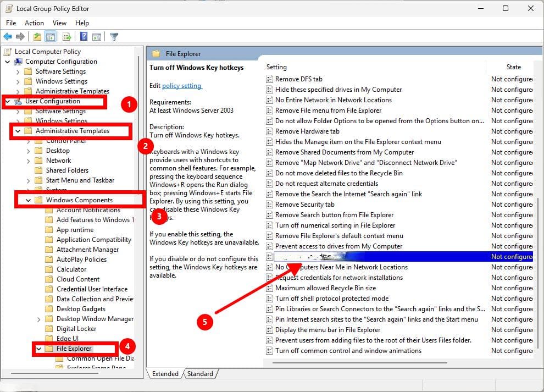Select Request credentials for network installations
This screenshot has height=392, width=544.
(339, 278)
